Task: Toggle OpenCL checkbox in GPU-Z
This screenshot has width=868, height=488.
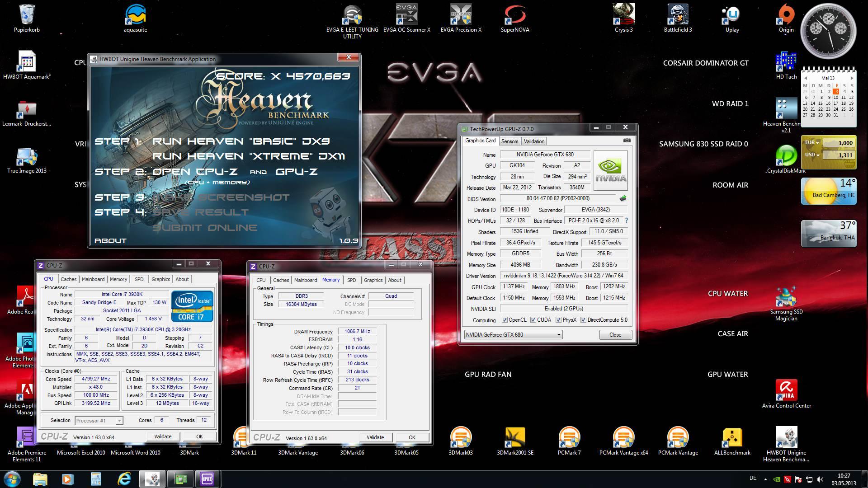Action: [x=505, y=320]
